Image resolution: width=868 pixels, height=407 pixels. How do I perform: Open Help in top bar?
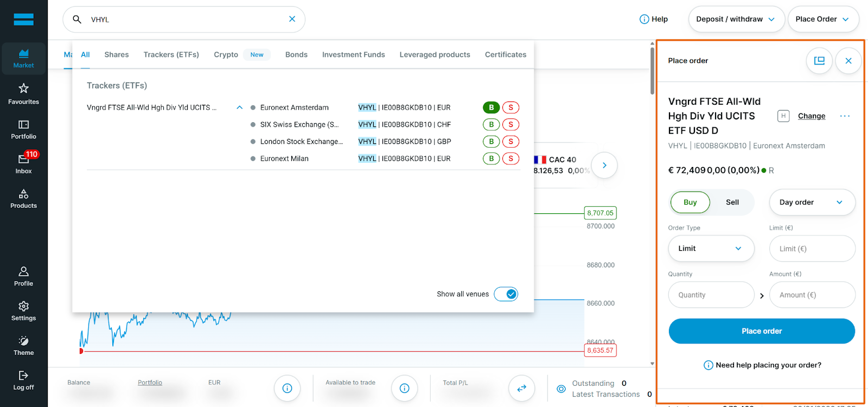tap(654, 19)
